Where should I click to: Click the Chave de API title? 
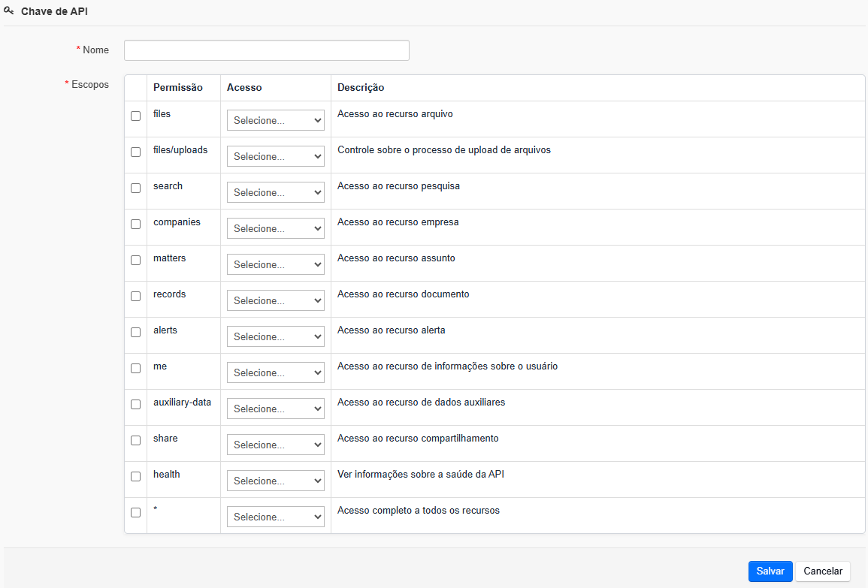(x=54, y=11)
